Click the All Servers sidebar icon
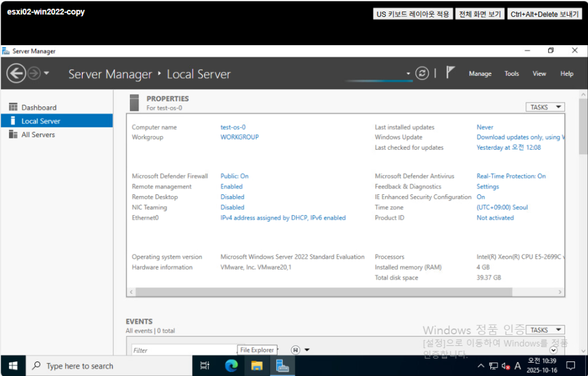The image size is (588, 376). click(13, 134)
